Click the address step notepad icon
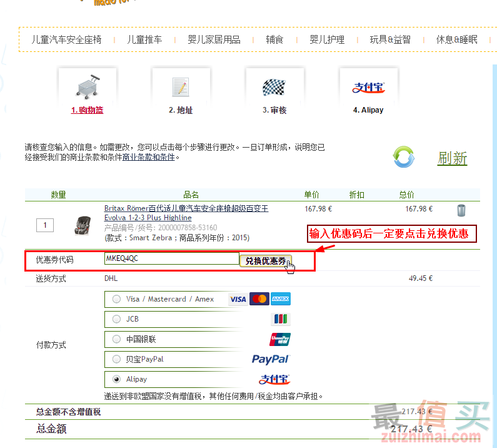Image resolution: width=497 pixels, height=448 pixels. (181, 87)
